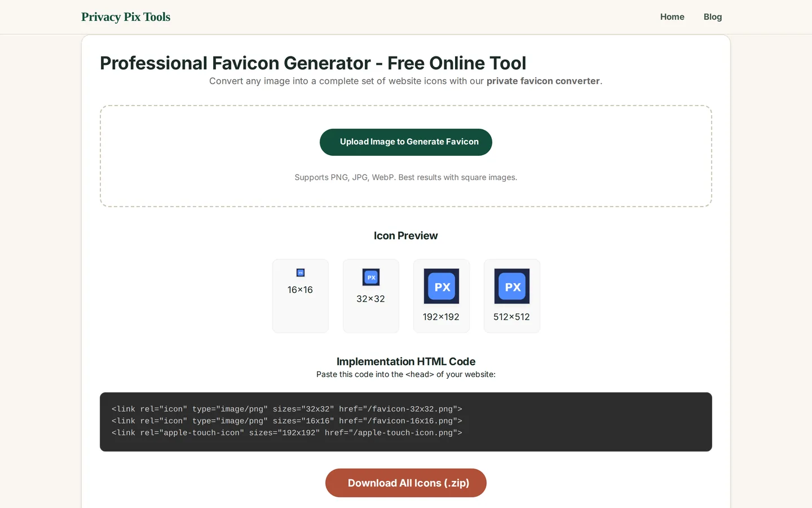The image size is (812, 508).
Task: Select the 512×512 favicon preview icon
Action: pos(512,286)
